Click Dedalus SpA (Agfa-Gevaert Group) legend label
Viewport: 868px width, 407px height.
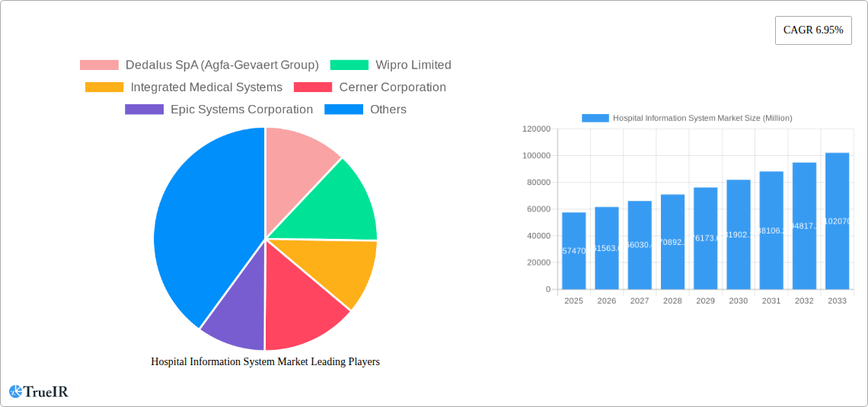coord(222,65)
